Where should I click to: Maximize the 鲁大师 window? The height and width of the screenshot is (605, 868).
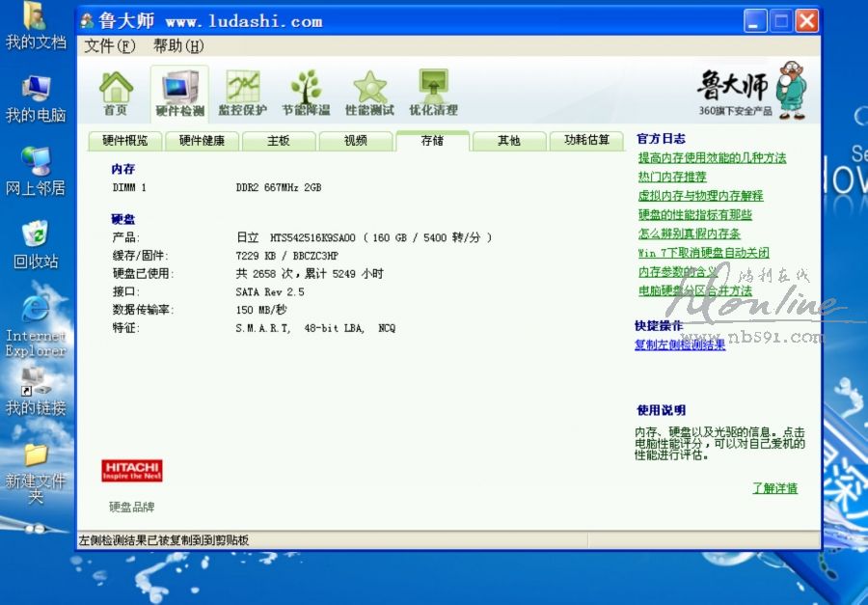(x=781, y=21)
